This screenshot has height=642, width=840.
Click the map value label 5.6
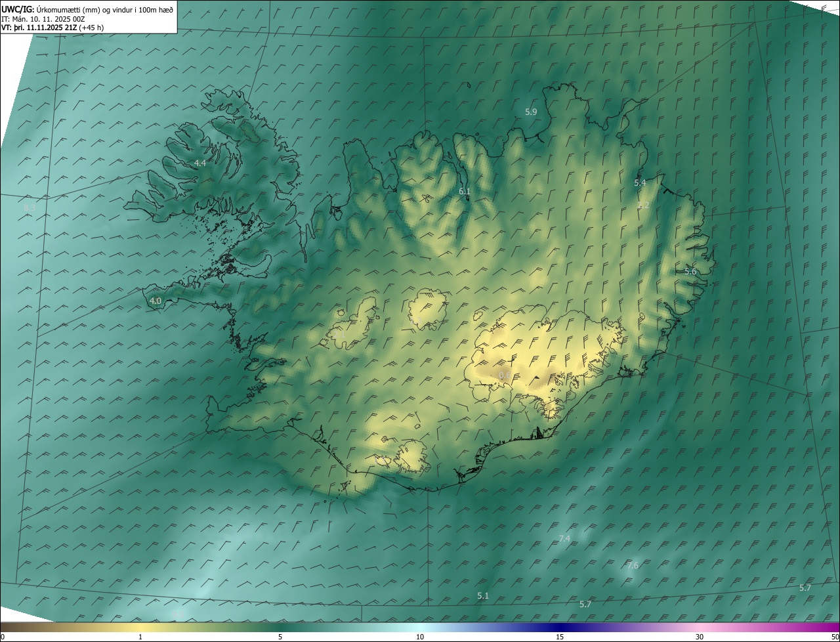[x=690, y=272]
